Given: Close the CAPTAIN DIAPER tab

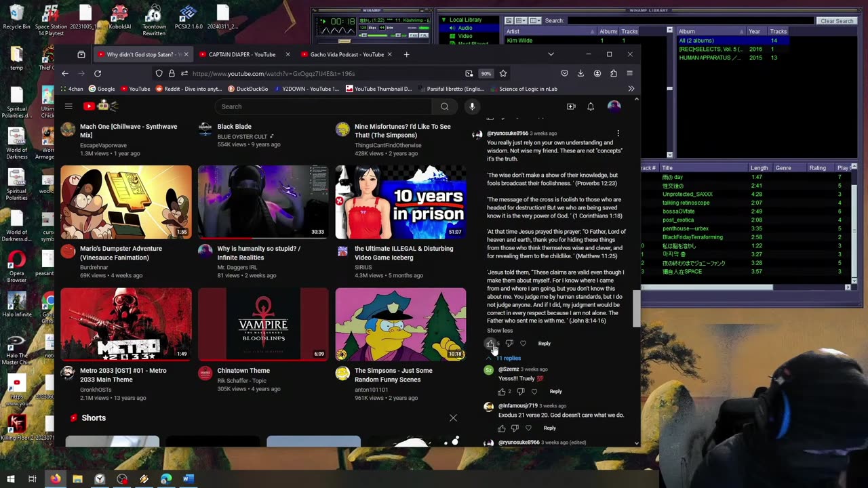Looking at the screenshot, I should click(x=288, y=54).
